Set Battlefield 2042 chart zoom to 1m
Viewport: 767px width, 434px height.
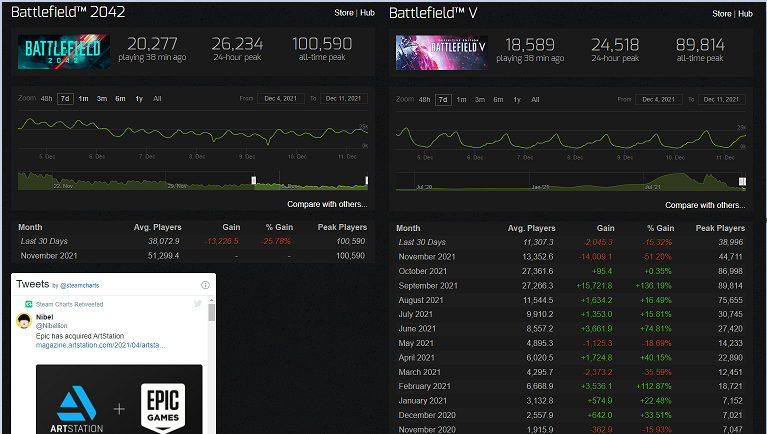click(84, 98)
